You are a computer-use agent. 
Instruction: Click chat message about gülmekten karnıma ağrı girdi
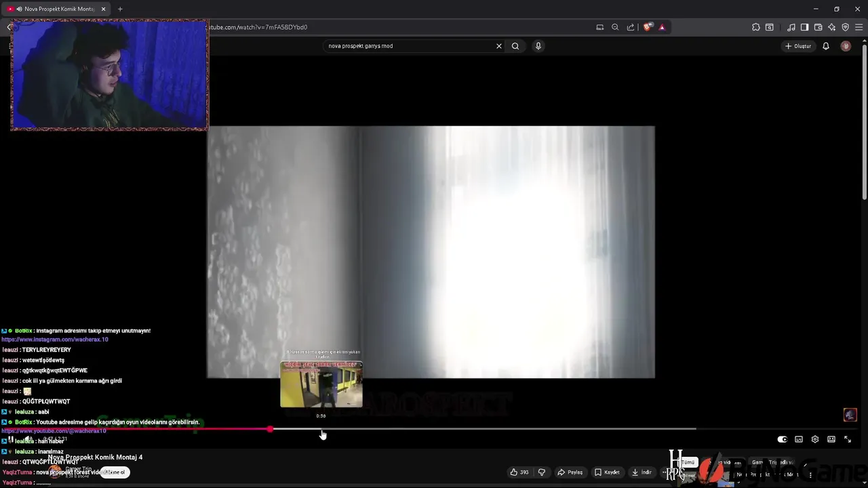point(62,381)
